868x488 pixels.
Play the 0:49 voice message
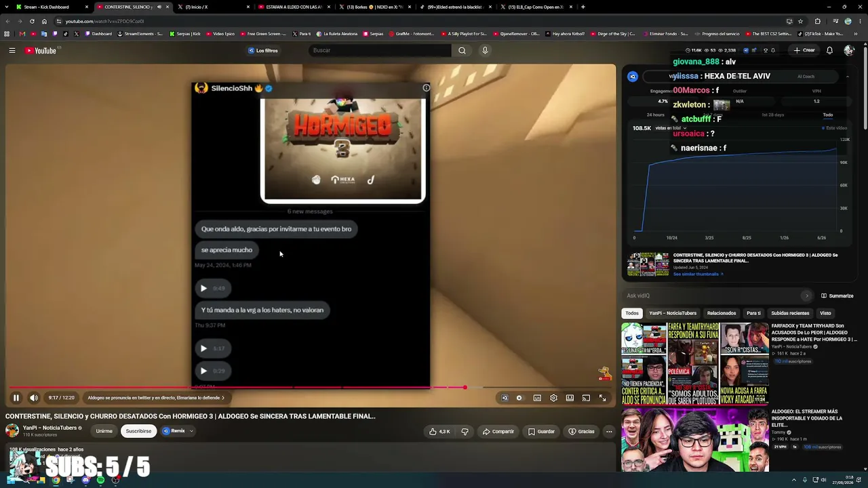[203, 288]
